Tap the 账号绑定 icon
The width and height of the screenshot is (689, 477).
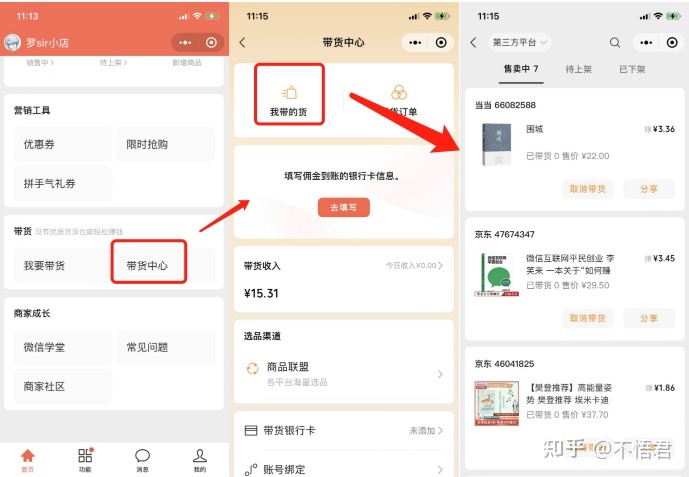click(251, 469)
